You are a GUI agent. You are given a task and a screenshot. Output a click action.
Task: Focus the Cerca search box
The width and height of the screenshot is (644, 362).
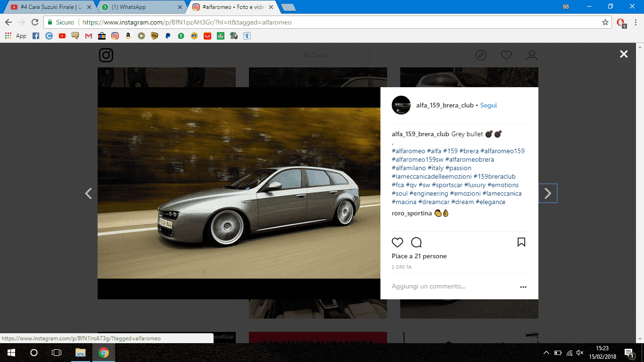click(318, 55)
